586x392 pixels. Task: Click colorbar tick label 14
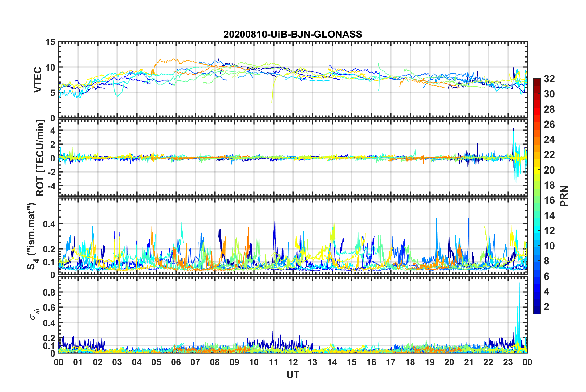[x=549, y=216]
